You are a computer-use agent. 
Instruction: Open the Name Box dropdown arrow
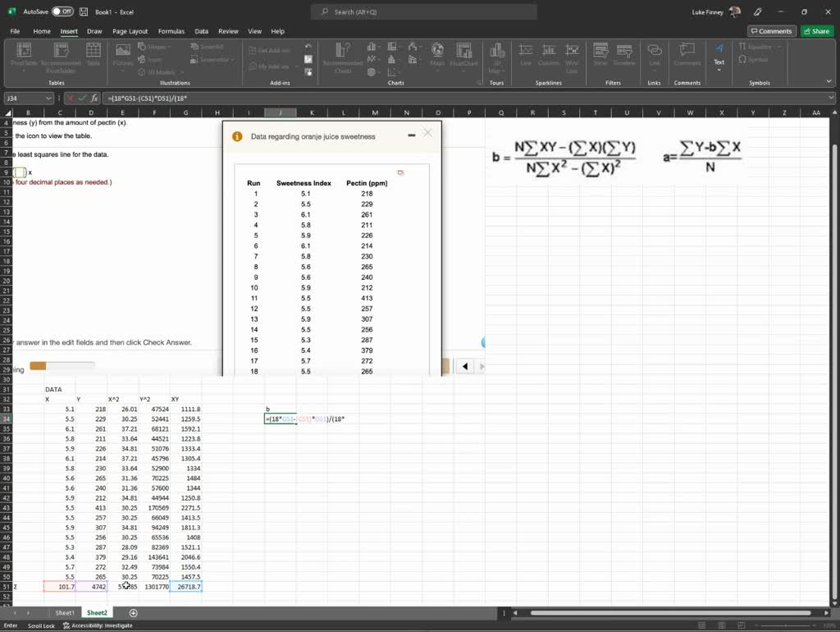[48, 98]
